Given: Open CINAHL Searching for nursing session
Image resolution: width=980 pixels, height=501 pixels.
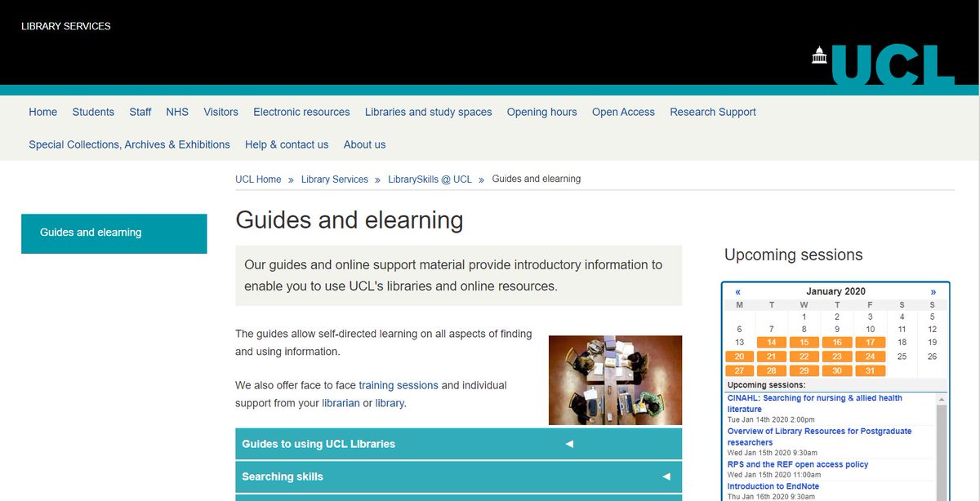Looking at the screenshot, I should pyautogui.click(x=815, y=403).
